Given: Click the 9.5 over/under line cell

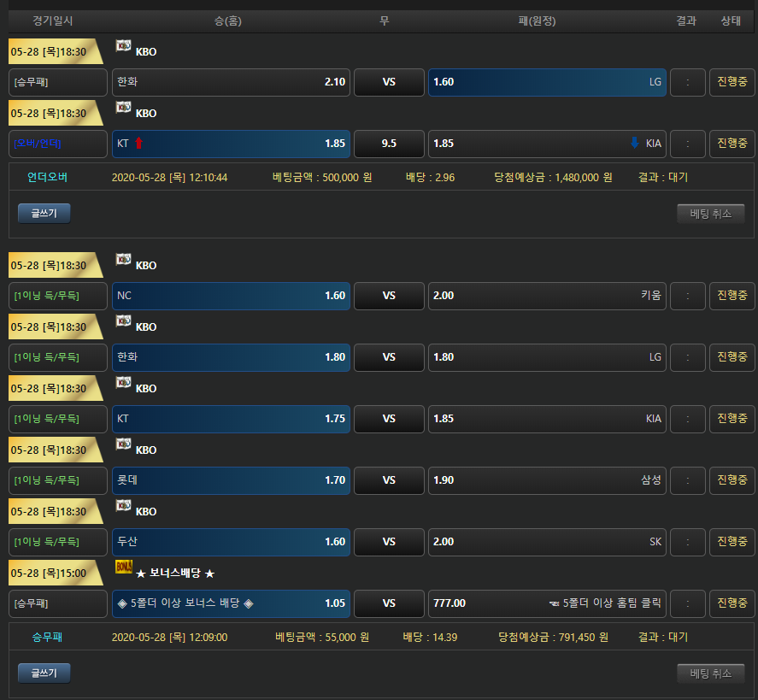Looking at the screenshot, I should click(389, 144).
